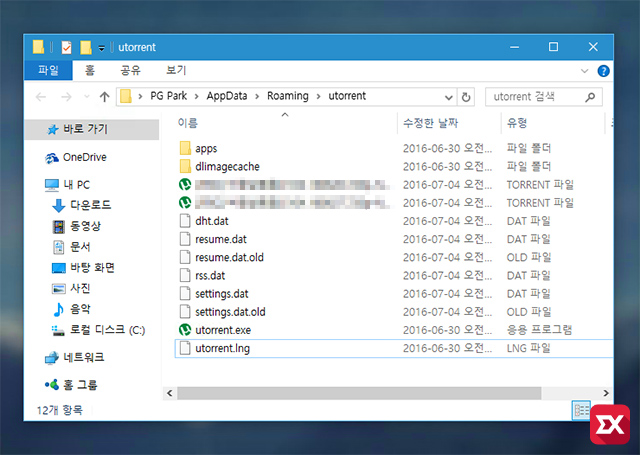Image resolution: width=640 pixels, height=455 pixels.
Task: Open Help with the question mark icon
Action: click(x=603, y=71)
